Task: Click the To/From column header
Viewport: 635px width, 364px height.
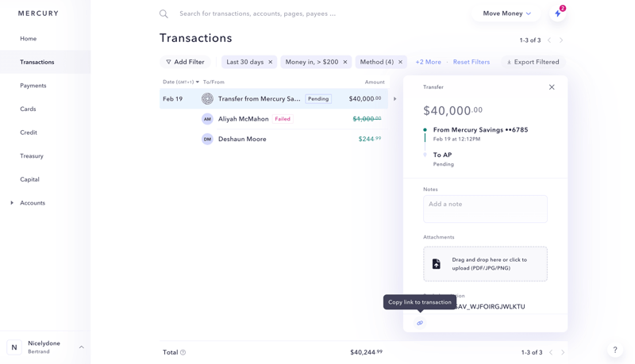Action: tap(214, 82)
